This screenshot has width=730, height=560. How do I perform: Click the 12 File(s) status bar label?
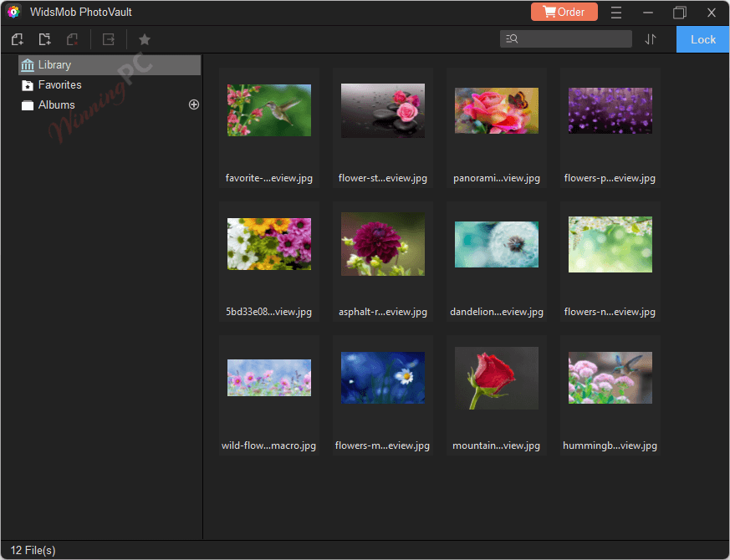click(x=33, y=550)
